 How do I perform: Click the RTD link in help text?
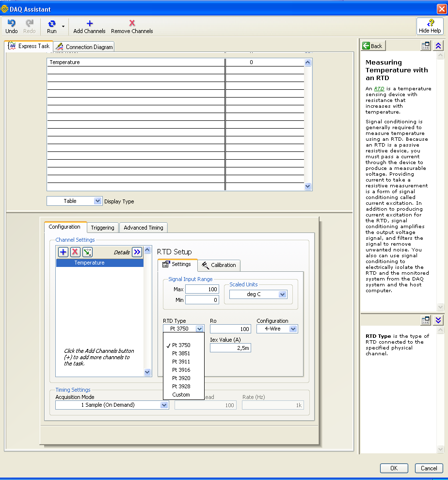[x=379, y=89]
